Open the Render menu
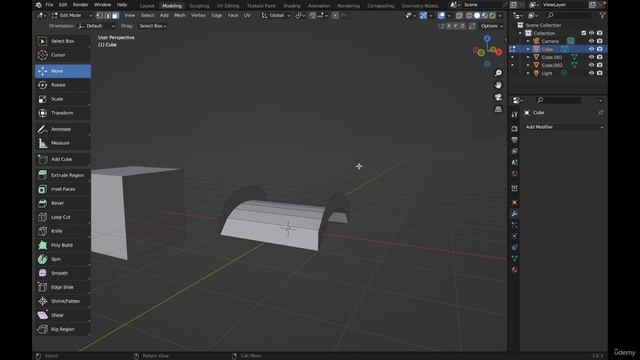Viewport: 640px width, 360px height. (x=80, y=4)
